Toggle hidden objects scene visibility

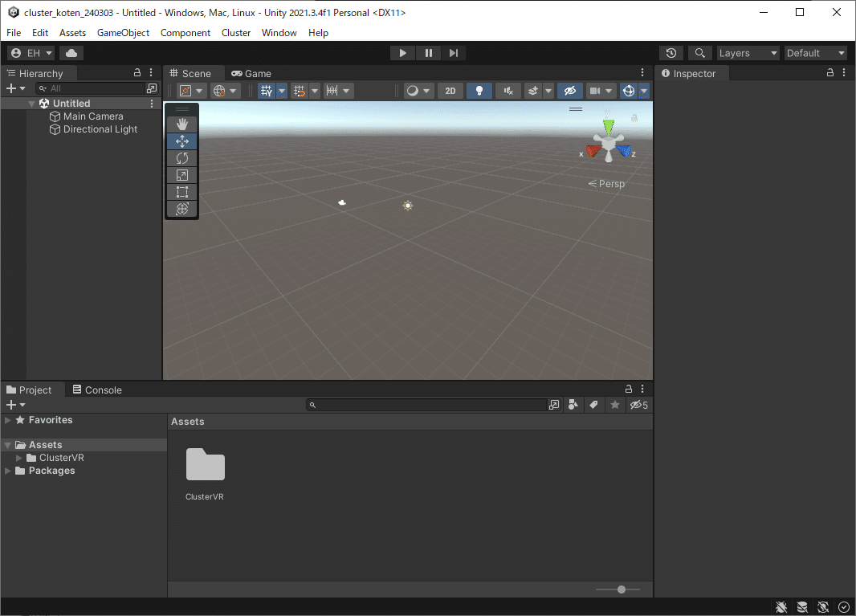click(x=569, y=91)
